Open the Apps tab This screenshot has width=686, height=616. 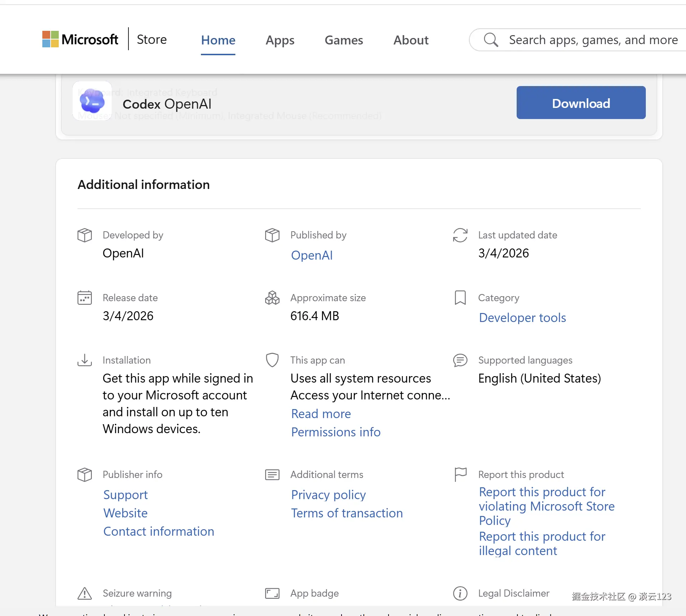point(280,40)
